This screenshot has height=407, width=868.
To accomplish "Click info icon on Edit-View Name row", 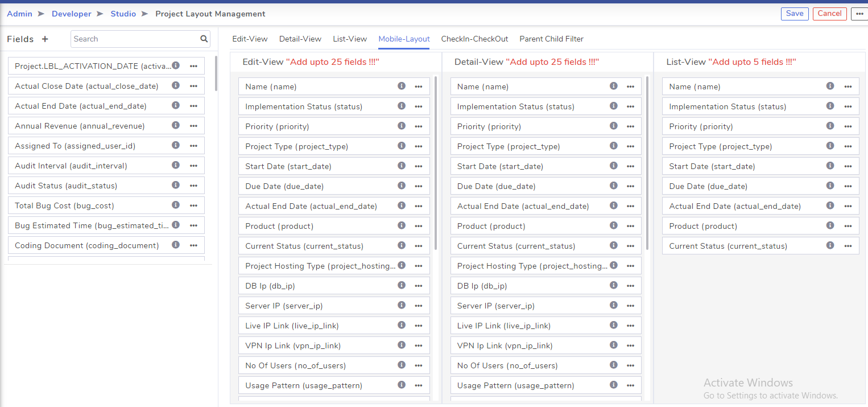I will (402, 86).
